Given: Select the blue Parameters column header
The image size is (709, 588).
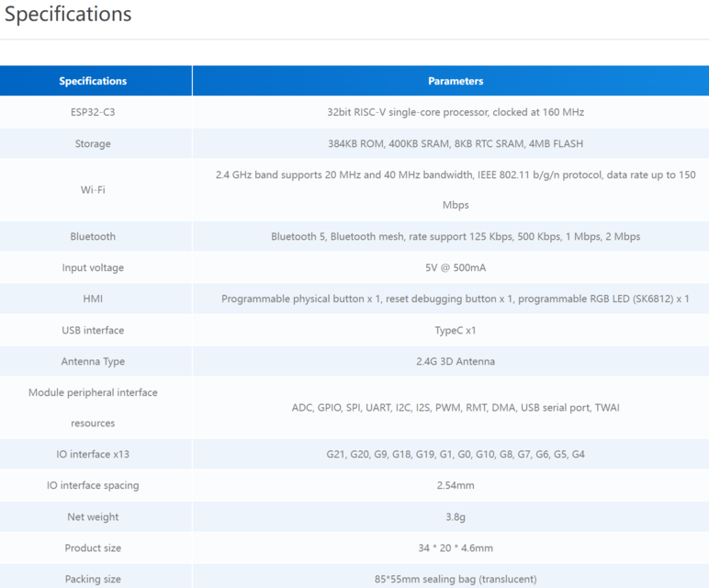Looking at the screenshot, I should pyautogui.click(x=455, y=81).
